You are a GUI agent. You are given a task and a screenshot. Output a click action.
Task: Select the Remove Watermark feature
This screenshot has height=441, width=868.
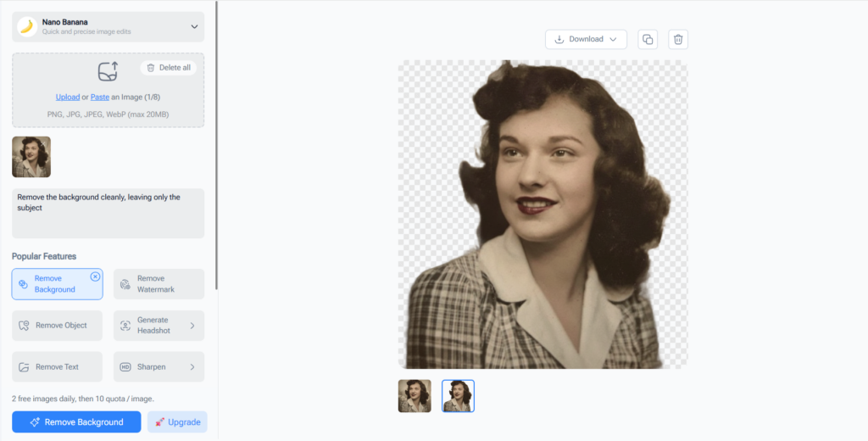click(159, 284)
